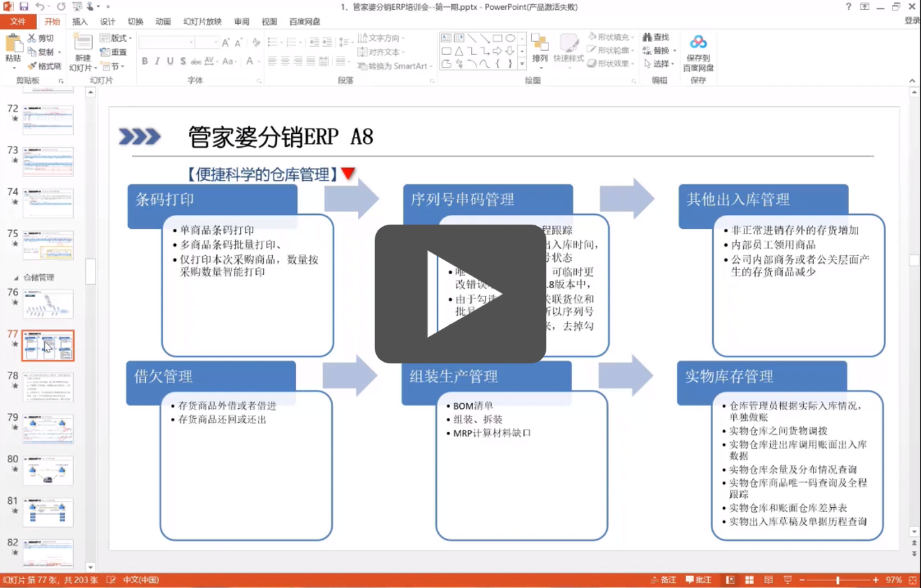
Task: Click zoom in plus button
Action: pos(876,580)
